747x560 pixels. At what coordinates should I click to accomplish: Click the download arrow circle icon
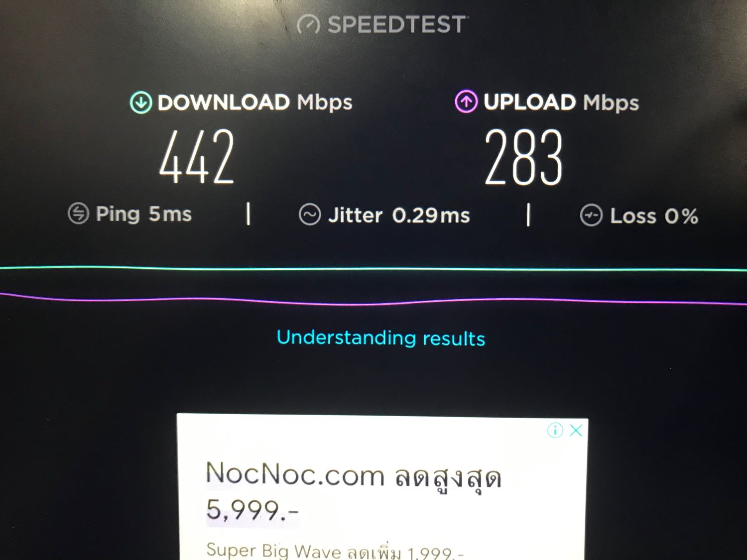pos(141,103)
